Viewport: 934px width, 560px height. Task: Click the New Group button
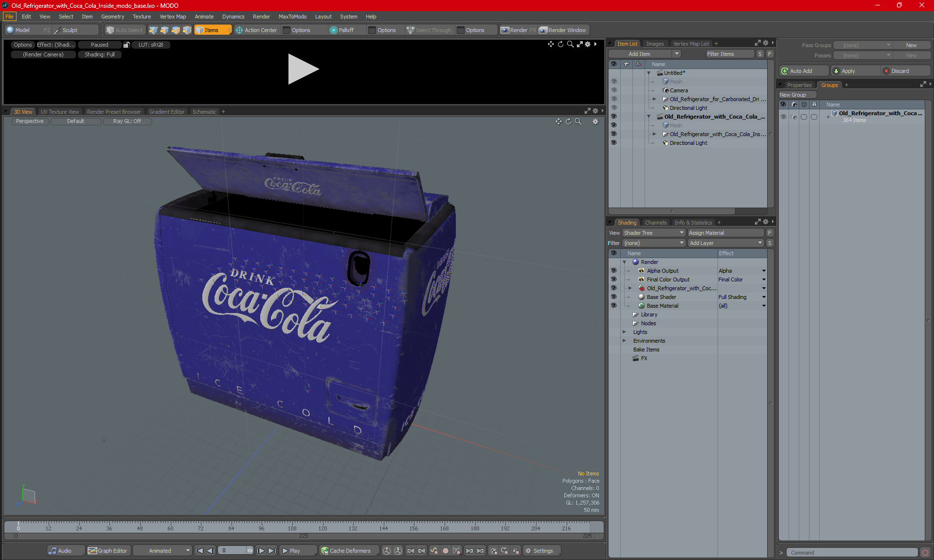tap(797, 95)
